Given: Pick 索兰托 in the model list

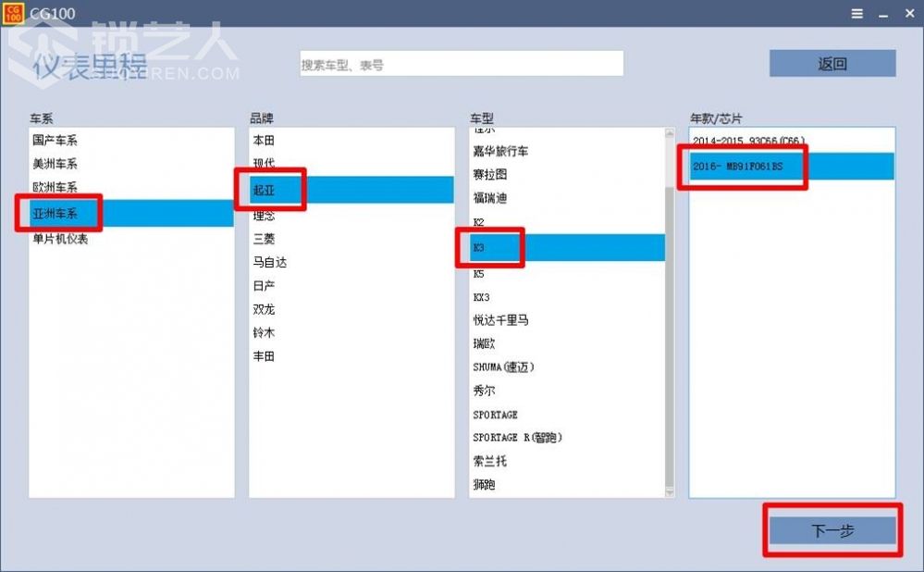Looking at the screenshot, I should point(567,461).
